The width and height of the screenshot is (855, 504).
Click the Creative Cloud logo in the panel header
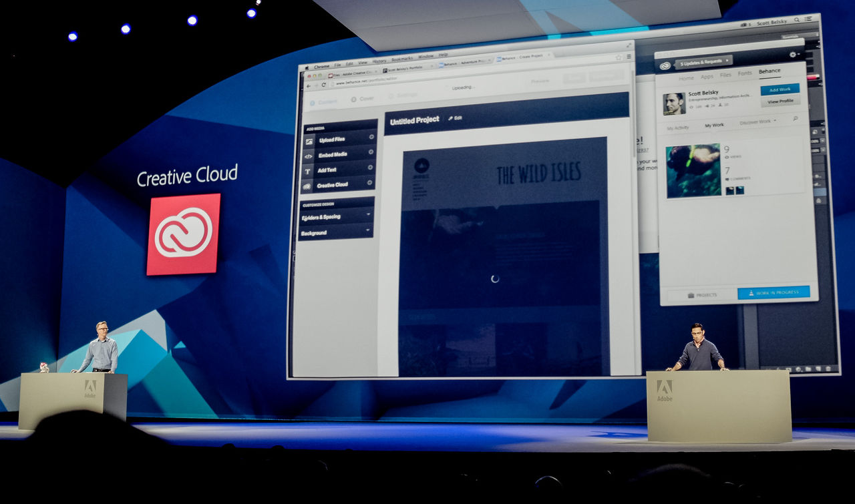pyautogui.click(x=665, y=65)
